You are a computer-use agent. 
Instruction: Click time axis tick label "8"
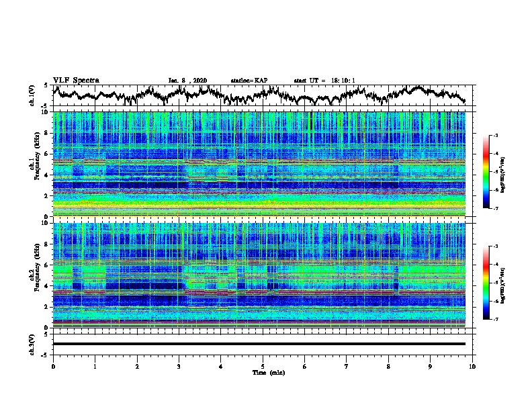(388, 367)
